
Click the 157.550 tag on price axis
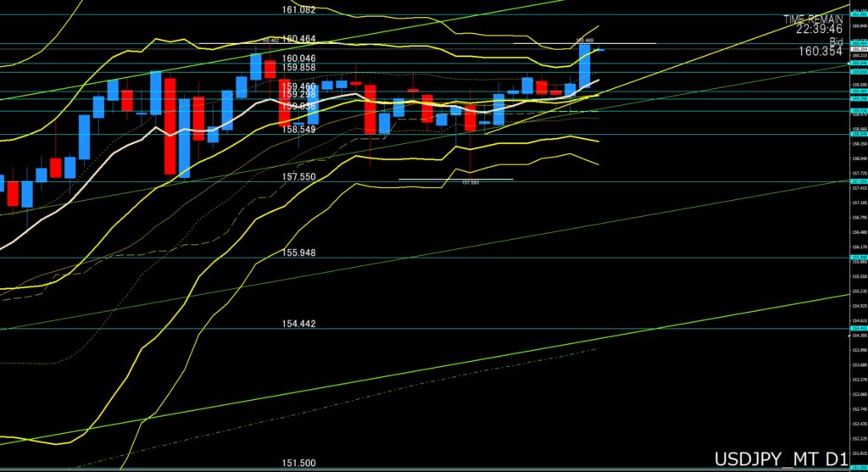click(x=858, y=180)
